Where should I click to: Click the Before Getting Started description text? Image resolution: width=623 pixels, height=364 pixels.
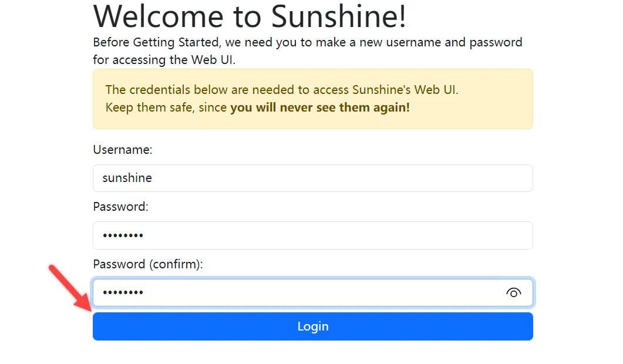[x=307, y=42]
